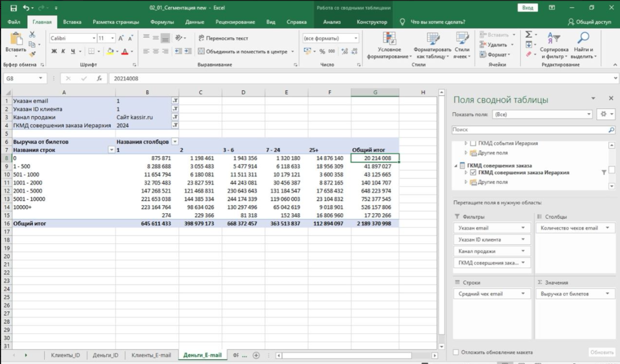Enable Отложить обновление макета checkbox
Screen dimensions: 620x364
pyautogui.click(x=456, y=352)
